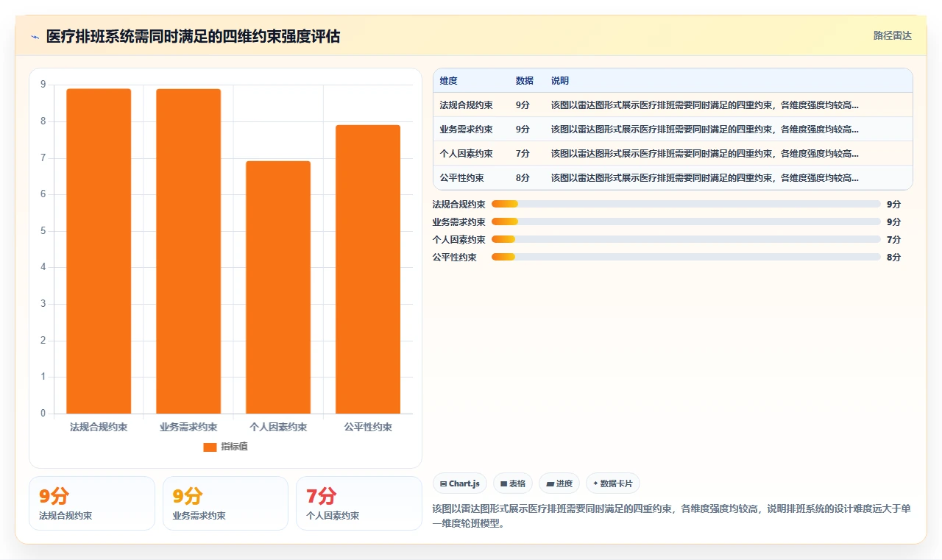Click the 公平性约束 bar in chart

[x=368, y=269]
